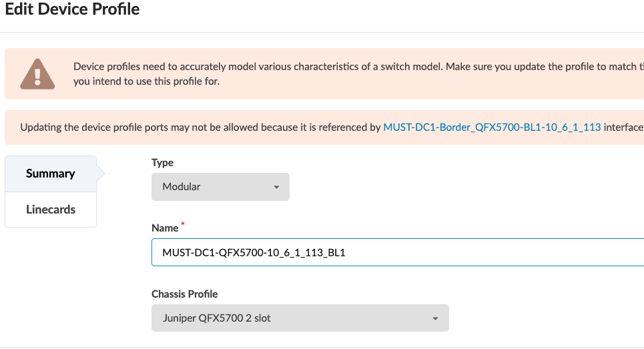Click the Chassis Profile caret arrow
The width and height of the screenshot is (644, 349).
435,319
